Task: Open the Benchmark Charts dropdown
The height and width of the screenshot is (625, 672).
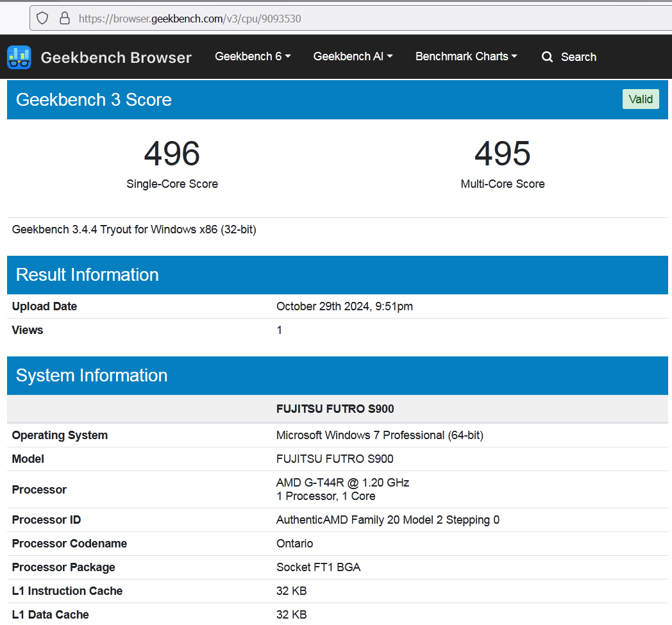Action: tap(466, 56)
